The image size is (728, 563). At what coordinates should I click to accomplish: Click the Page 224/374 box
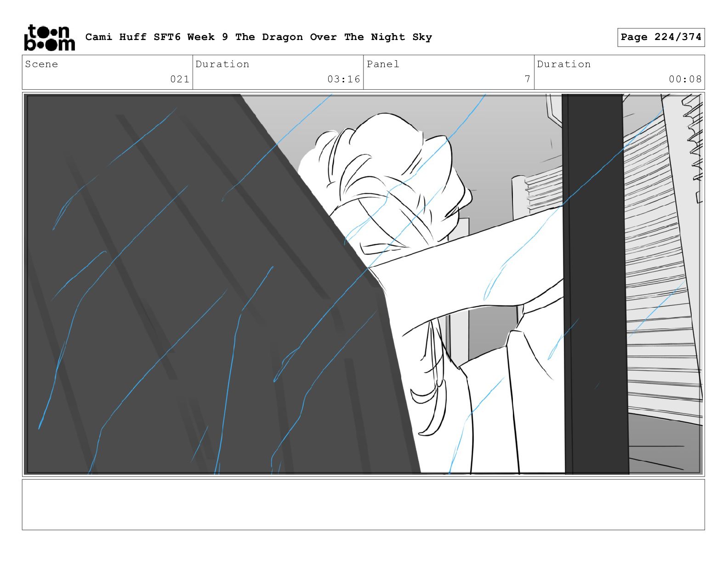click(661, 37)
